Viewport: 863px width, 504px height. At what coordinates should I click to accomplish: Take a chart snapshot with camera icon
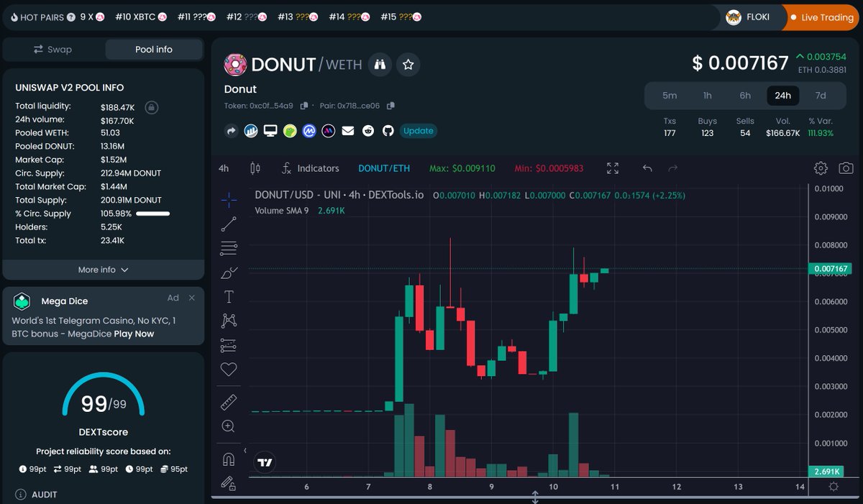point(846,168)
